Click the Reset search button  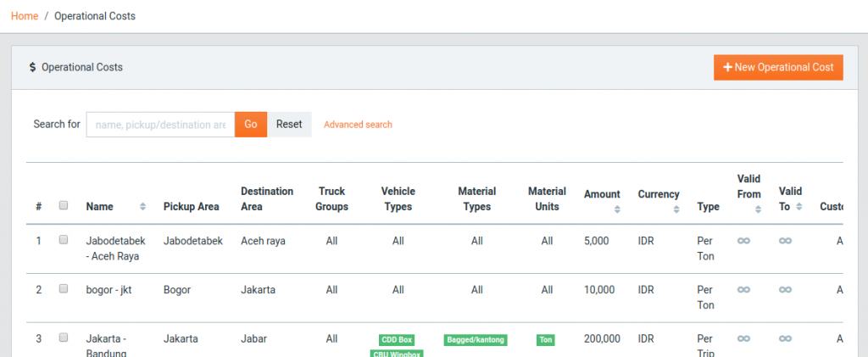290,125
